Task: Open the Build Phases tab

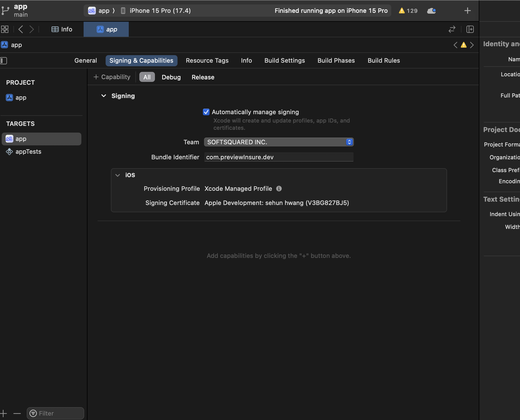Action: (x=336, y=61)
